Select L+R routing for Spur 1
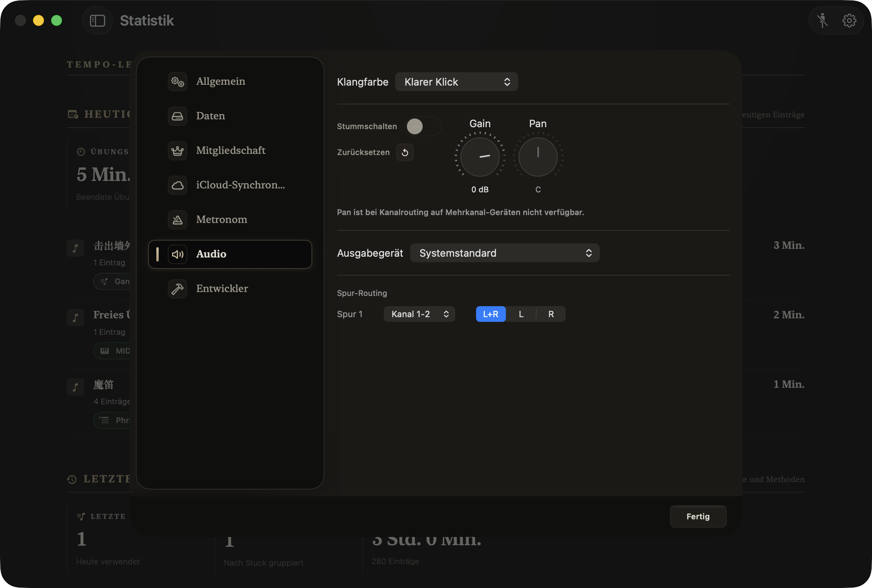The width and height of the screenshot is (872, 588). coord(491,314)
